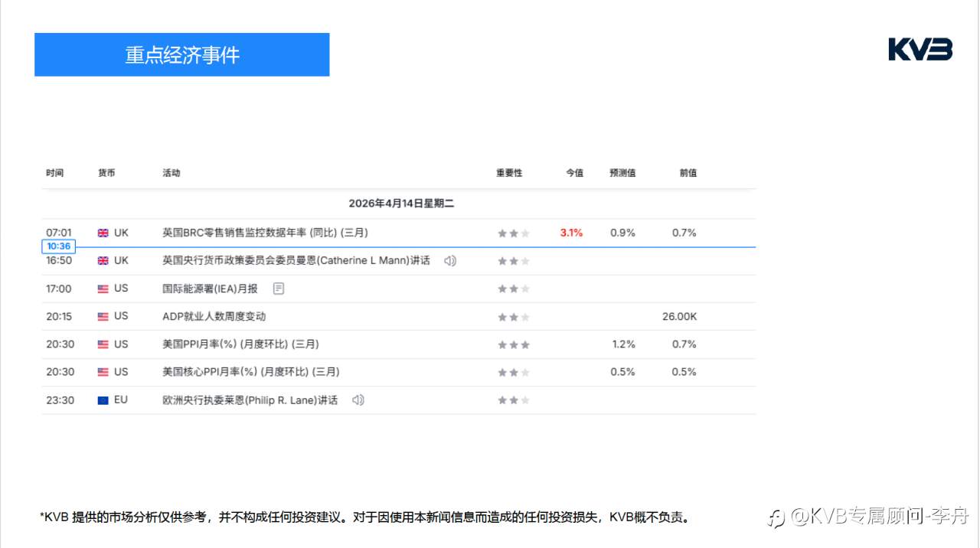Viewport: 980px width, 548px height.
Task: Click the 重点经济事件 blue button
Action: (x=181, y=54)
